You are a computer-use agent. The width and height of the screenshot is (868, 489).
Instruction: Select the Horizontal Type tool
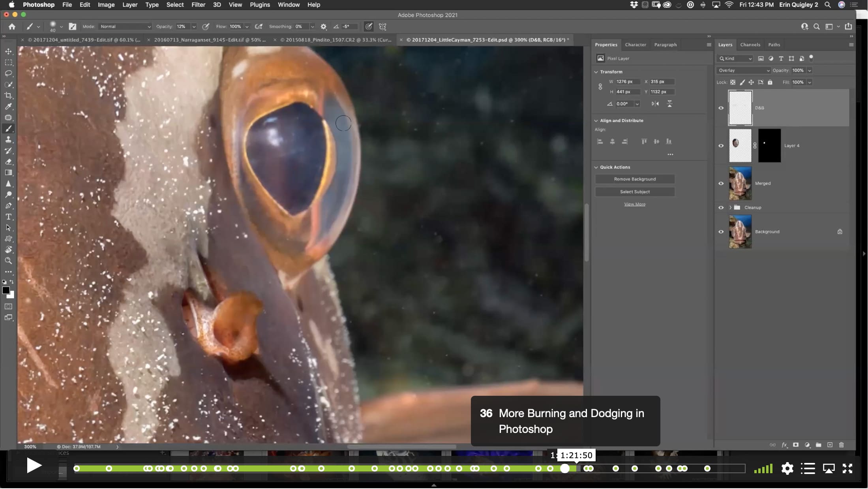tap(8, 217)
